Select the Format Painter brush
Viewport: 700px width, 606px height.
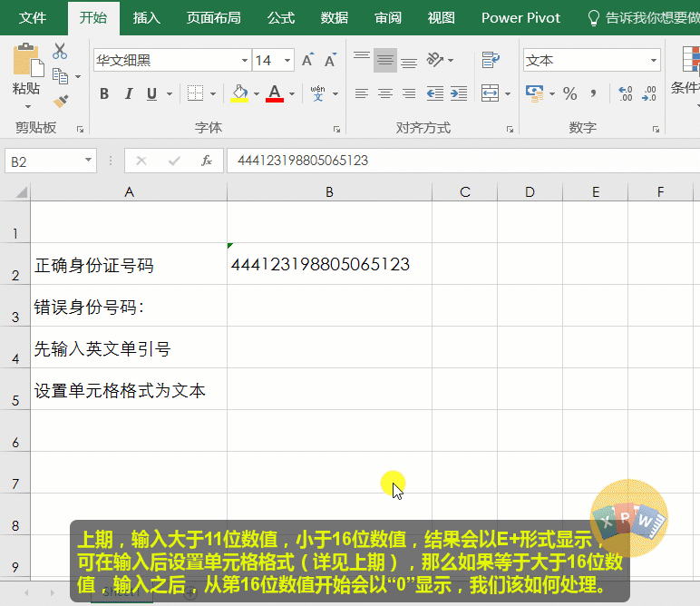pos(61,102)
